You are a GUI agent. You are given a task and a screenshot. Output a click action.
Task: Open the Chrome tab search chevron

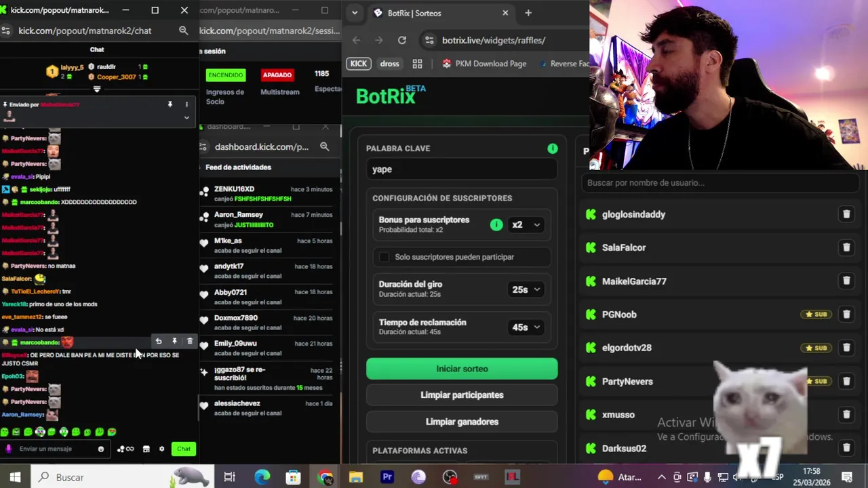click(x=355, y=13)
